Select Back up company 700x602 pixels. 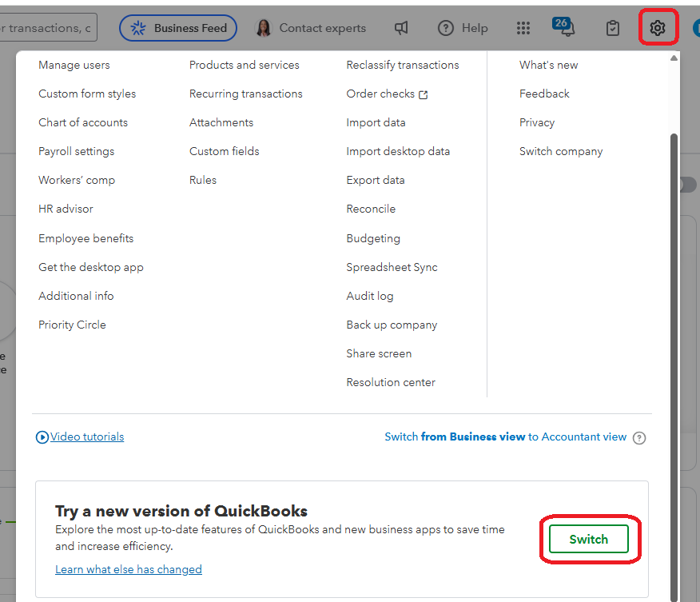[392, 325]
